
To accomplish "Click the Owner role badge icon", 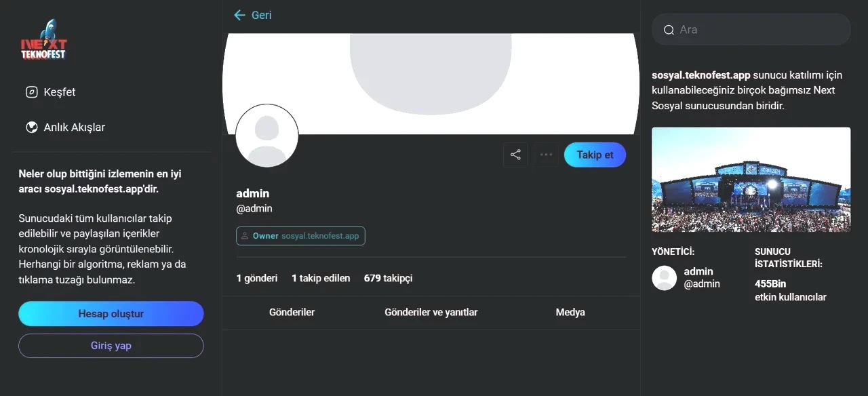I will tap(245, 236).
